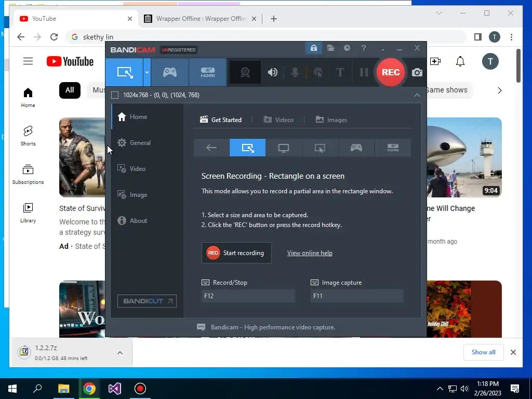Capture image with camera icon
The height and width of the screenshot is (399, 532).
pos(417,73)
